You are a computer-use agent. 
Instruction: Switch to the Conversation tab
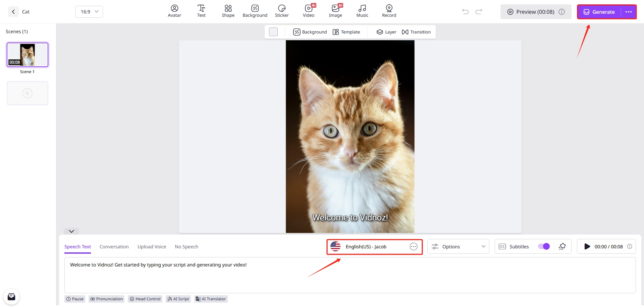pyautogui.click(x=114, y=247)
